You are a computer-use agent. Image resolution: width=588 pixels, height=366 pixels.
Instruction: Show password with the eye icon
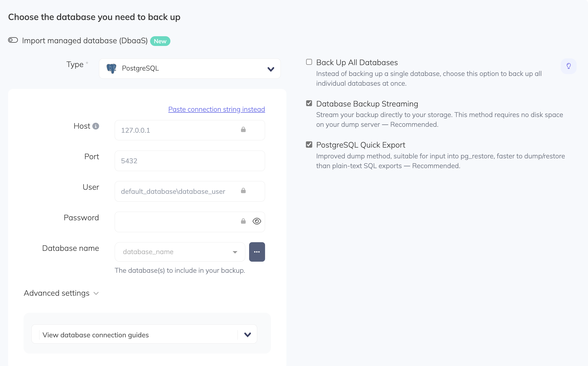tap(257, 221)
